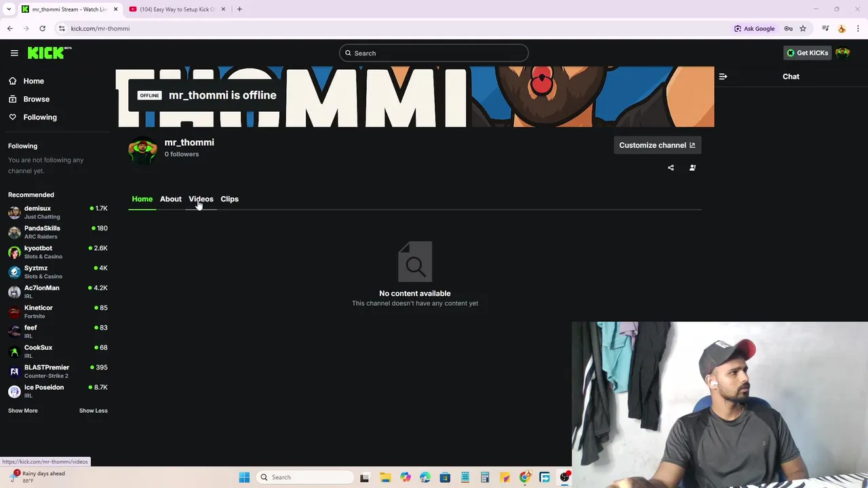Open Calculator from the taskbar
This screenshot has height=488, width=868.
click(x=485, y=477)
